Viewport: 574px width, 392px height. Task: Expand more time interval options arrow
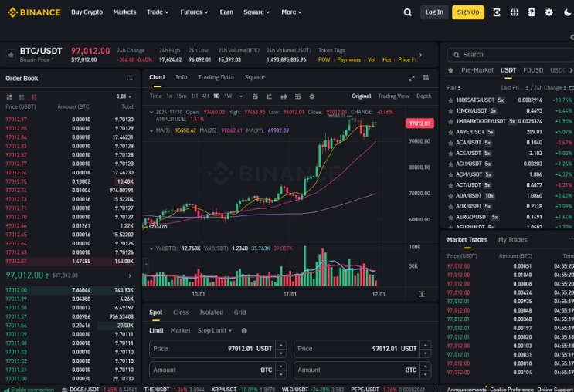pos(241,96)
